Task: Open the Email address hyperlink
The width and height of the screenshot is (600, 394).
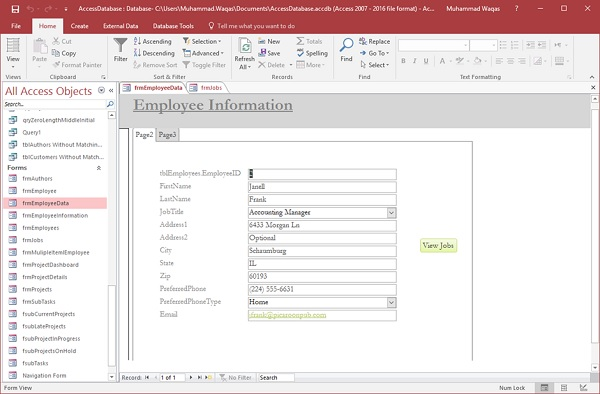Action: click(x=287, y=315)
